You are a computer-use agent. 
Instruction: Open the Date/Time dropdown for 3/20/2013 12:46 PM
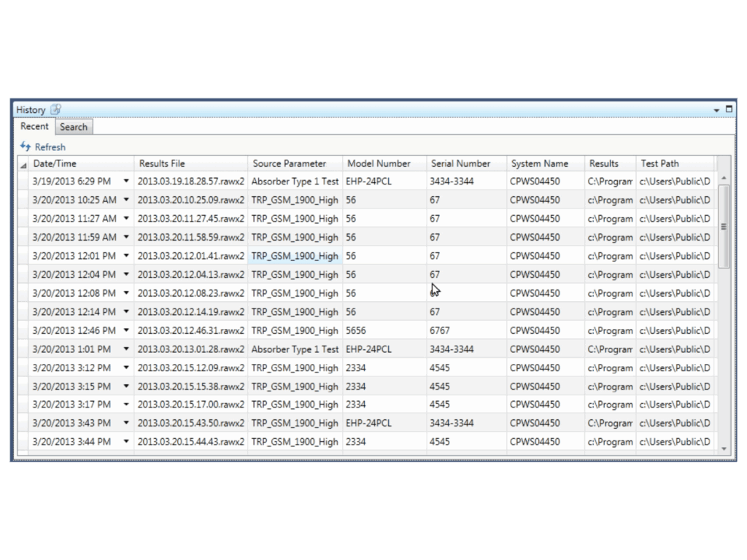click(x=125, y=330)
